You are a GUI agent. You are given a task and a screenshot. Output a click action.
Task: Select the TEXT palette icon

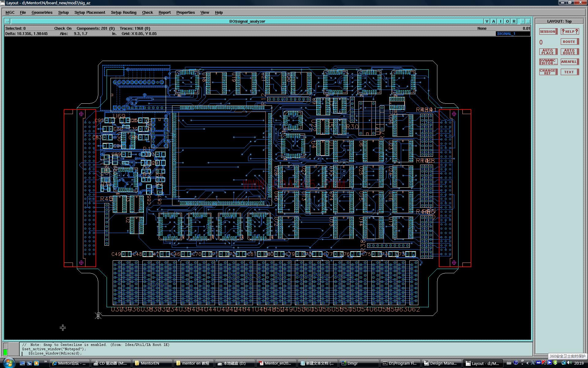click(570, 72)
